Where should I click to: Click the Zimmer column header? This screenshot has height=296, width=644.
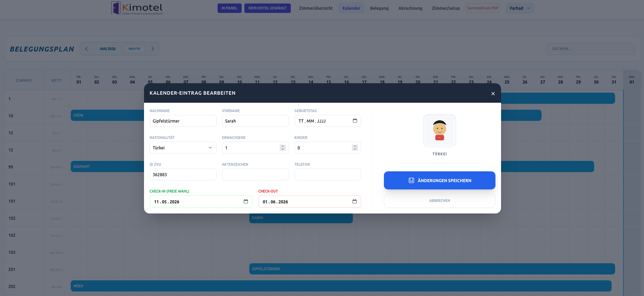(x=24, y=80)
